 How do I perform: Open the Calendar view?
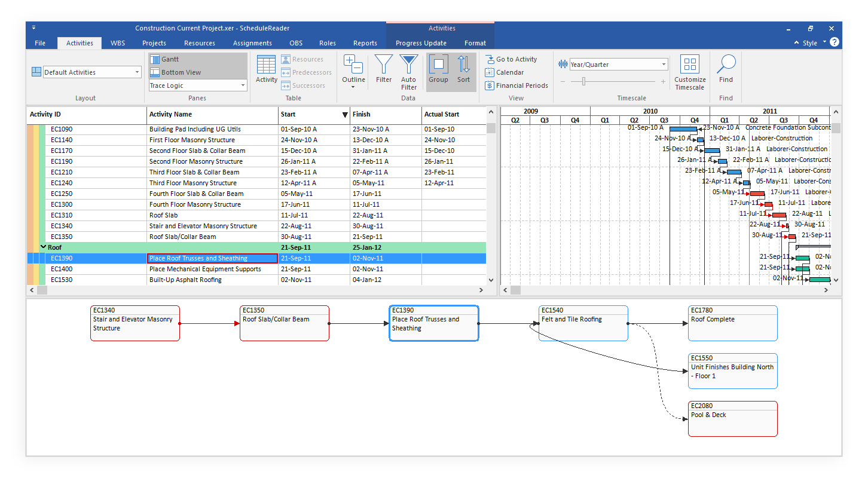click(x=505, y=72)
